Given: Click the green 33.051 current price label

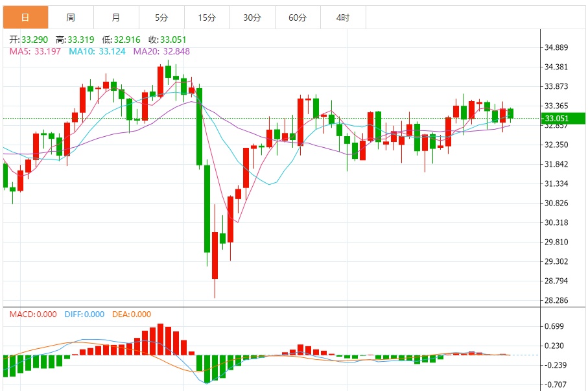Looking at the screenshot, I should click(563, 119).
